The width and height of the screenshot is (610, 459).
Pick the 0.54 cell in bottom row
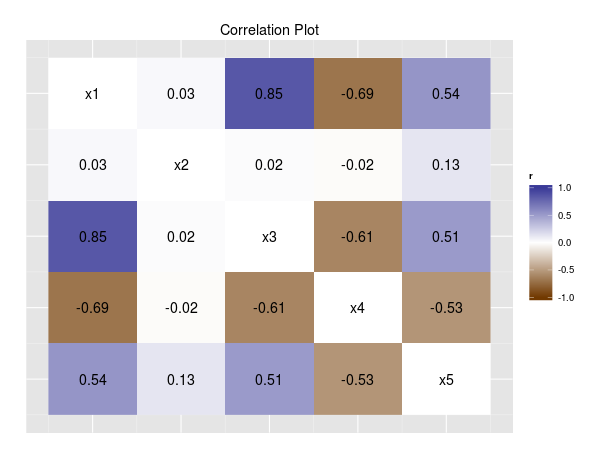pos(92,379)
